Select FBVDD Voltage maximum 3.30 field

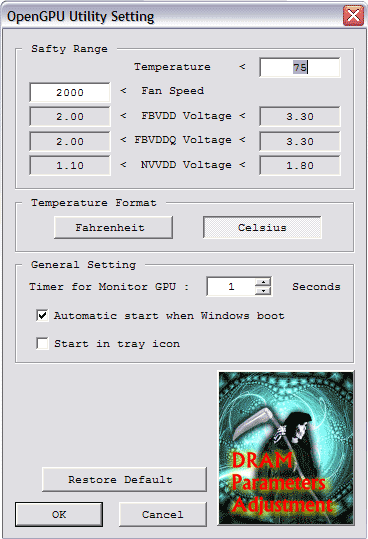pyautogui.click(x=300, y=117)
